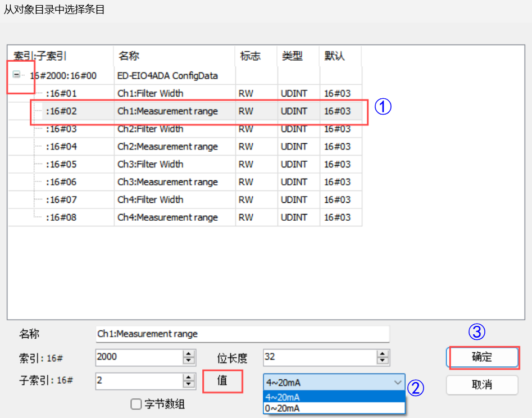Viewport: 532px width, 418px height.
Task: Click the 索引 input field containing 2000
Action: tap(139, 357)
